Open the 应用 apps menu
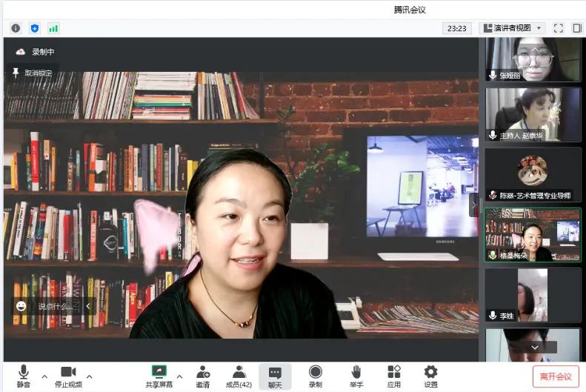The height and width of the screenshot is (392, 586). pyautogui.click(x=394, y=376)
